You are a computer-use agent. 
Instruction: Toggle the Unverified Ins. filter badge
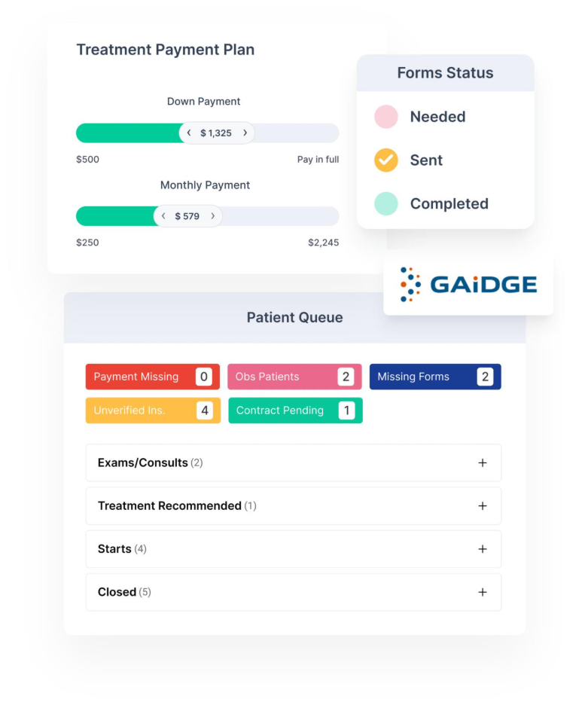(x=152, y=410)
